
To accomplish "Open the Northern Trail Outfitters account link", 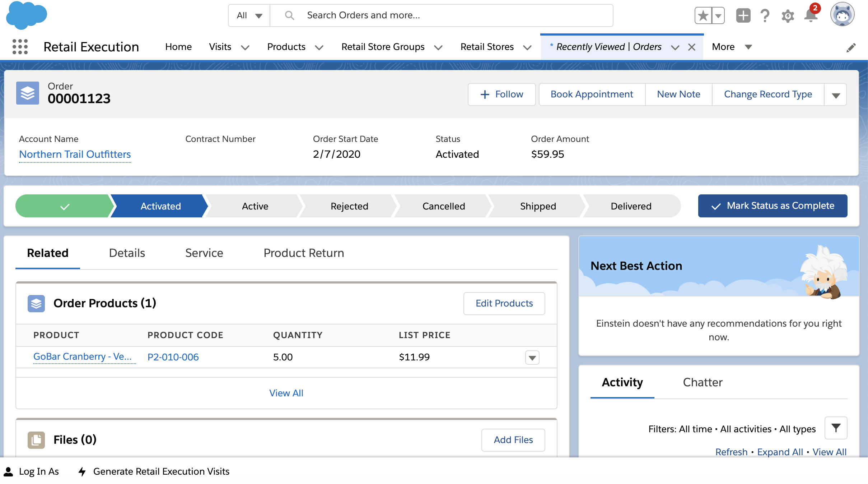I will (x=75, y=155).
